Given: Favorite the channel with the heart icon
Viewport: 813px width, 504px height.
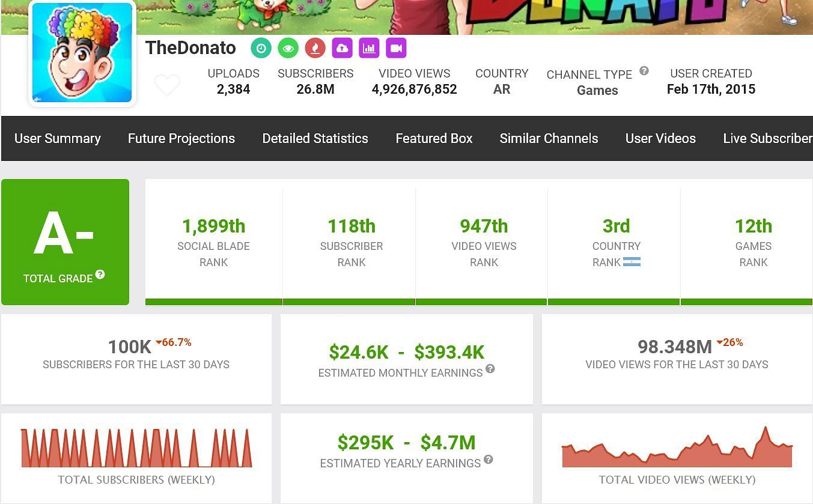Looking at the screenshot, I should (x=167, y=85).
